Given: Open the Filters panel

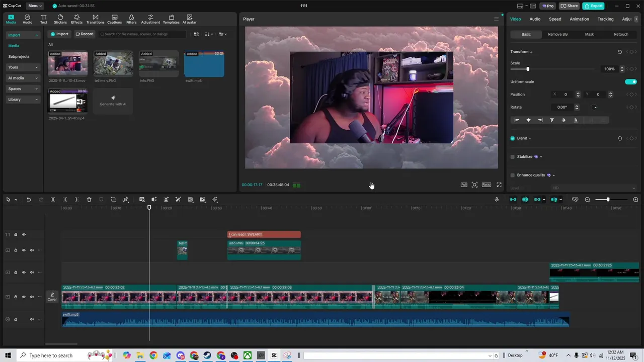Looking at the screenshot, I should [x=131, y=19].
